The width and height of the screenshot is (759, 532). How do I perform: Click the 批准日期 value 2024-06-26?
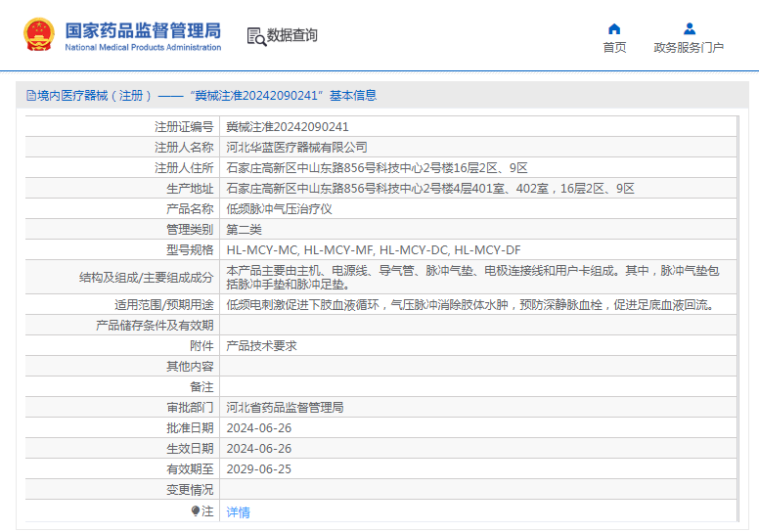[x=259, y=428]
